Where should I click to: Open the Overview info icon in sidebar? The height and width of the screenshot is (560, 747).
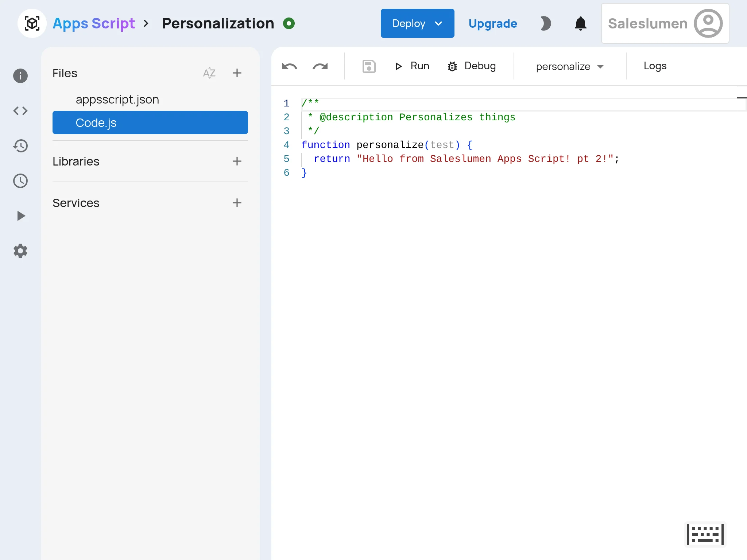coord(20,76)
